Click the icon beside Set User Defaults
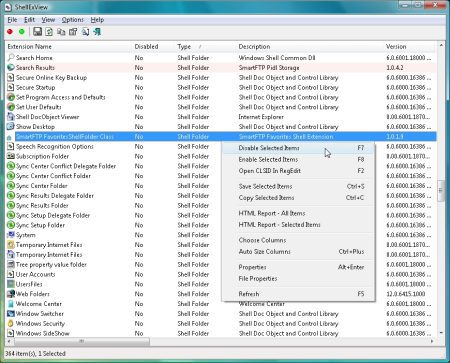The width and height of the screenshot is (450, 363). point(11,107)
